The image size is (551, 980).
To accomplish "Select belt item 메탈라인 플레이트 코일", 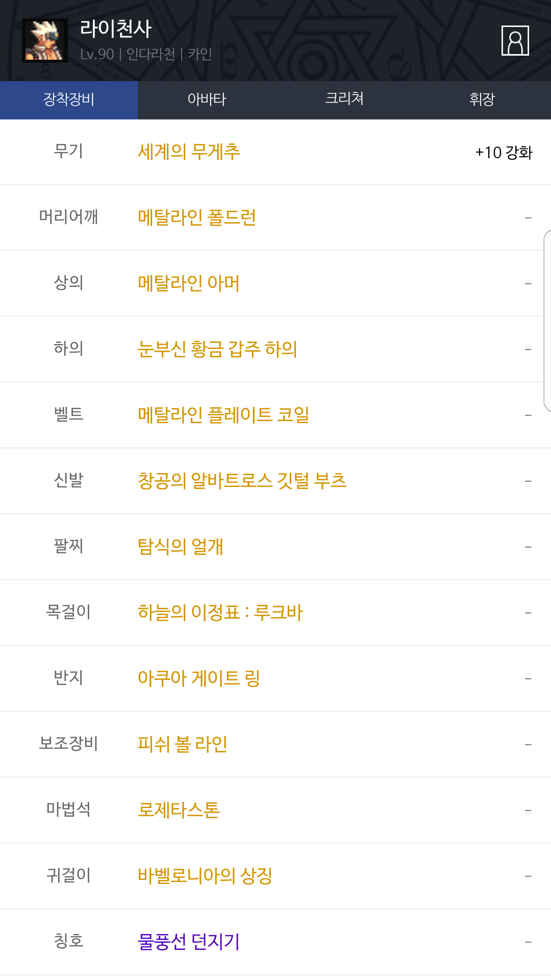I will coord(223,415).
